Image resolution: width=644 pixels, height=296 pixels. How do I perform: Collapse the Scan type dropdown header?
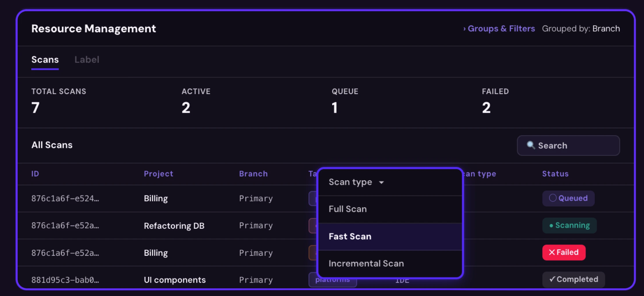(390, 182)
